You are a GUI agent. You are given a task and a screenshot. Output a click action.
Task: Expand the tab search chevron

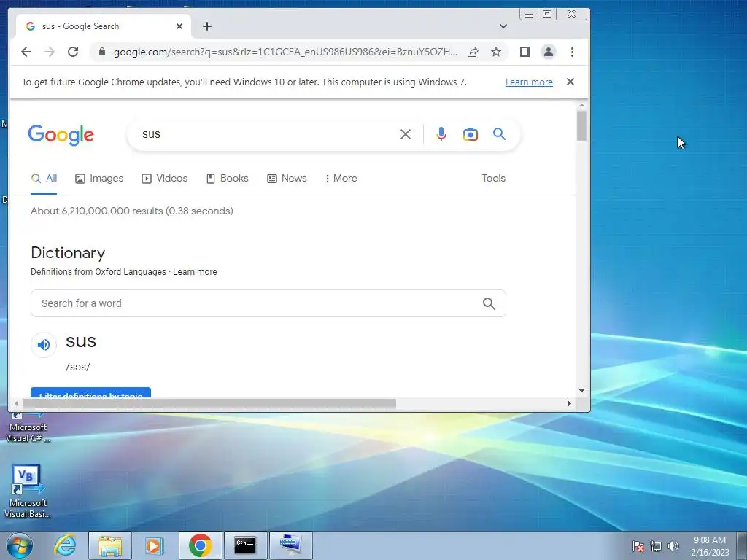[503, 26]
